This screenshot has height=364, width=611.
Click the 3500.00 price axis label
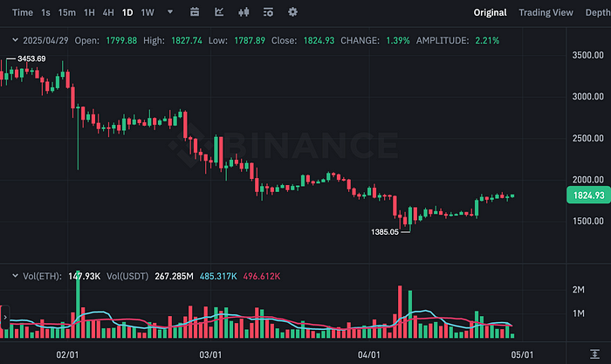click(587, 55)
